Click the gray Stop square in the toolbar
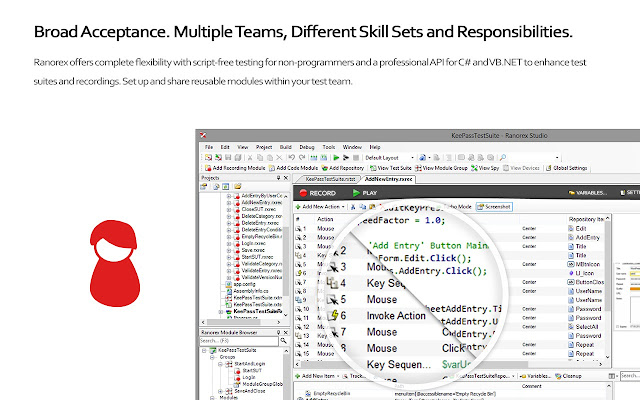This screenshot has width=640, height=400. pos(356,158)
